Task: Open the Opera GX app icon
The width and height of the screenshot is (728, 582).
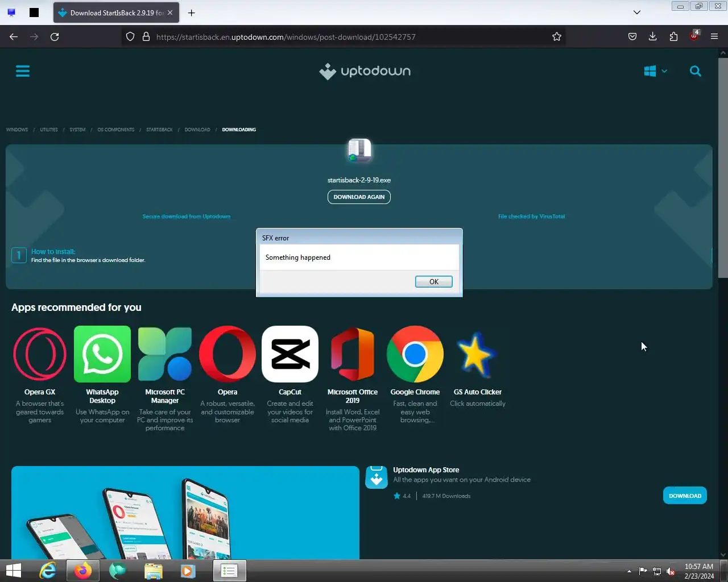Action: click(40, 354)
